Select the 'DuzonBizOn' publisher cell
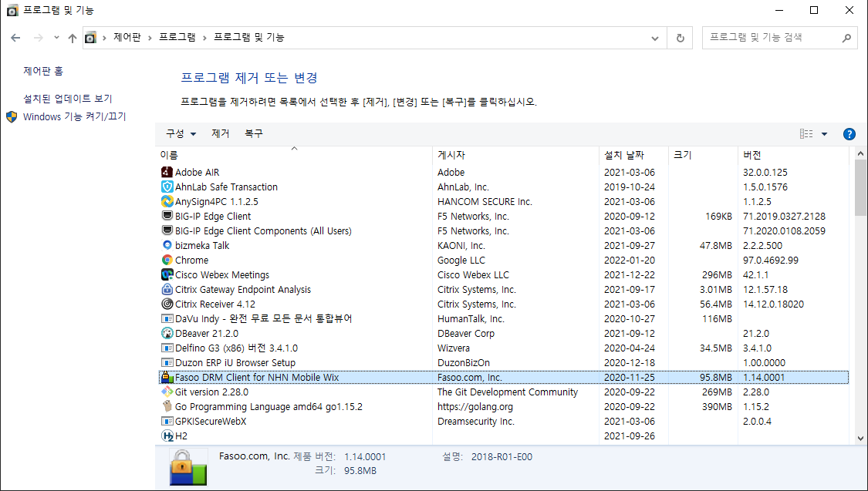Screen dimensions: 868x491 coord(464,363)
